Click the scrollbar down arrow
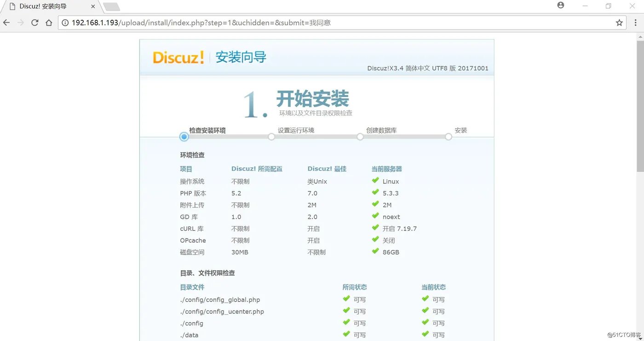 point(640,337)
